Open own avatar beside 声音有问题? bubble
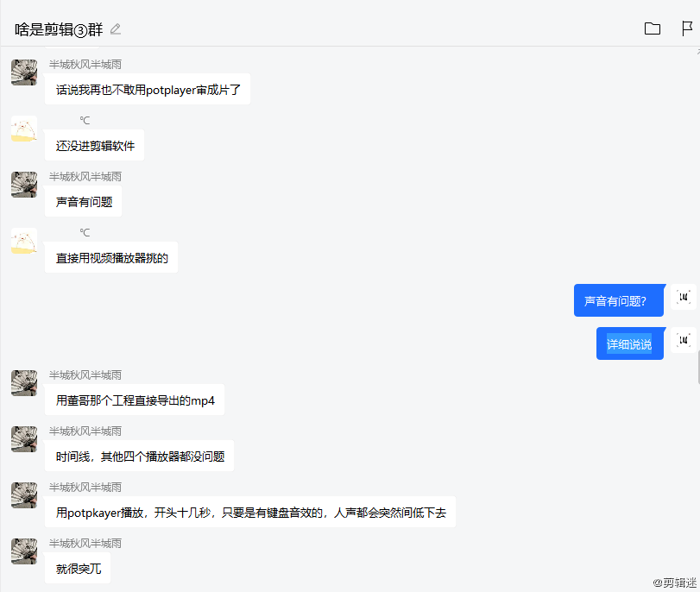This screenshot has width=700, height=592. pos(684,297)
